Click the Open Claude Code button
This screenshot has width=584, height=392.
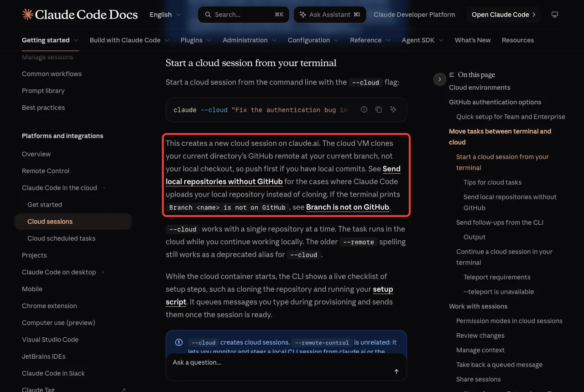pos(503,15)
